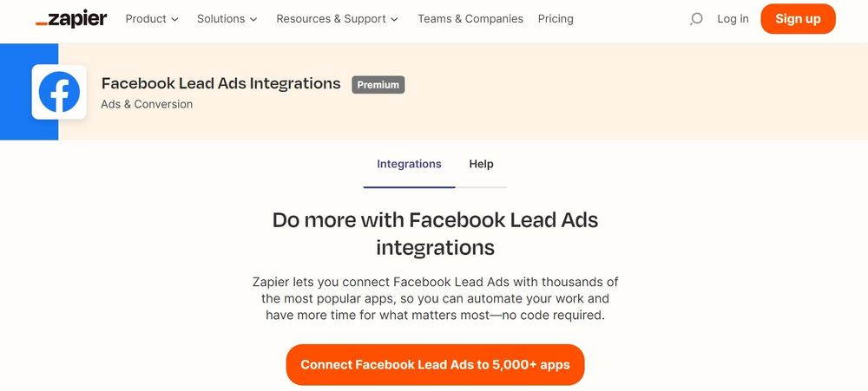Open the Product menu
The width and height of the screenshot is (868, 391).
152,19
